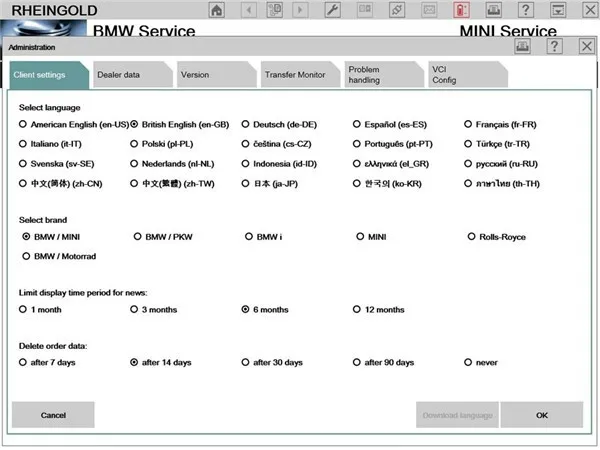Limit news display to 3 months
Screen dimensions: 600x450
coord(154,310)
